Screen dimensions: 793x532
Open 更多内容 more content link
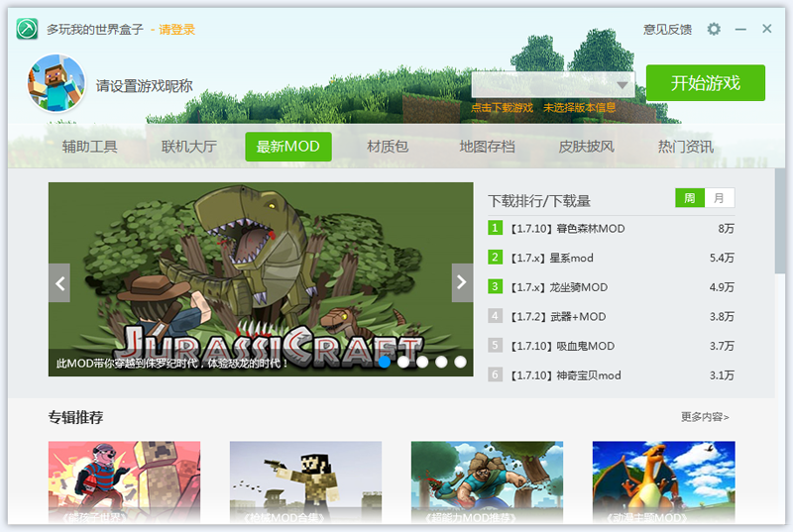(x=705, y=417)
